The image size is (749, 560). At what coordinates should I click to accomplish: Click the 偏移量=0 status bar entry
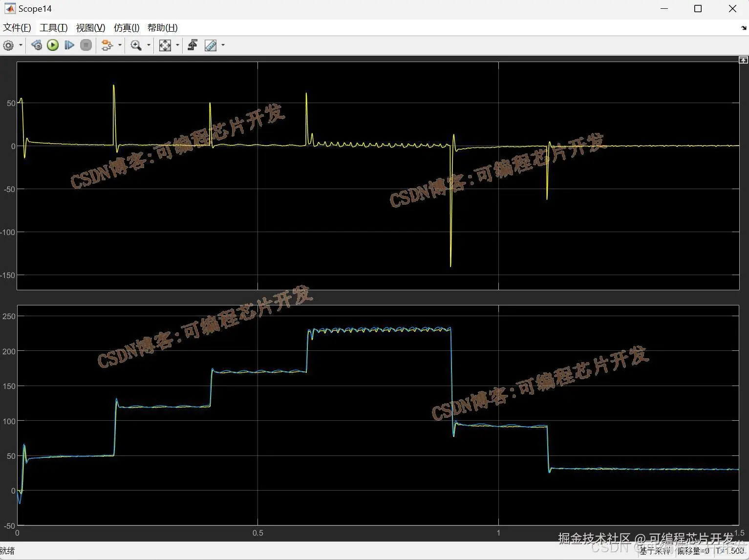point(693,551)
